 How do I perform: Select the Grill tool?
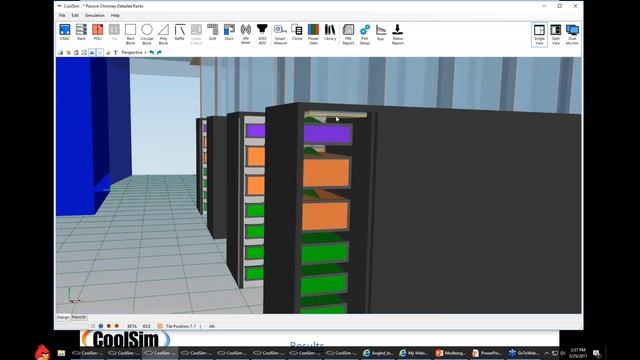click(x=213, y=32)
